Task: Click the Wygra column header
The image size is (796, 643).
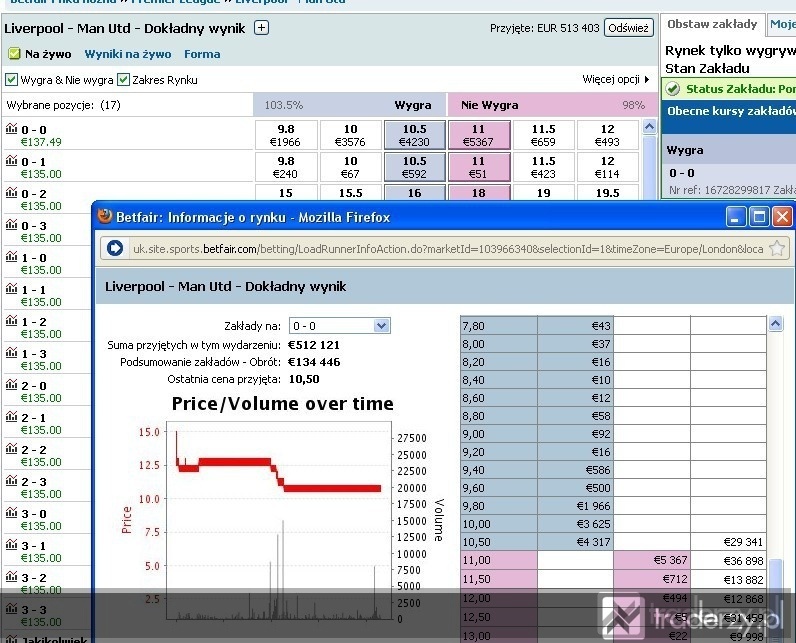Action: (413, 105)
